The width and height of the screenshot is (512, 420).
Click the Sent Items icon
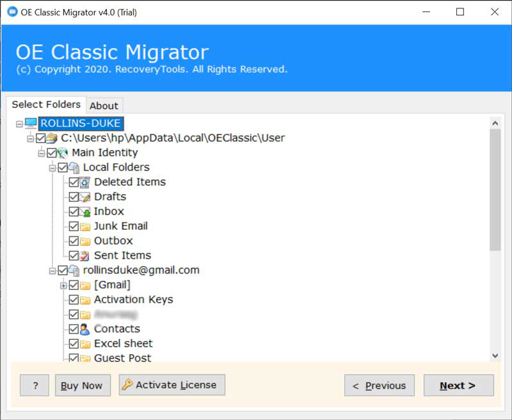(x=84, y=255)
